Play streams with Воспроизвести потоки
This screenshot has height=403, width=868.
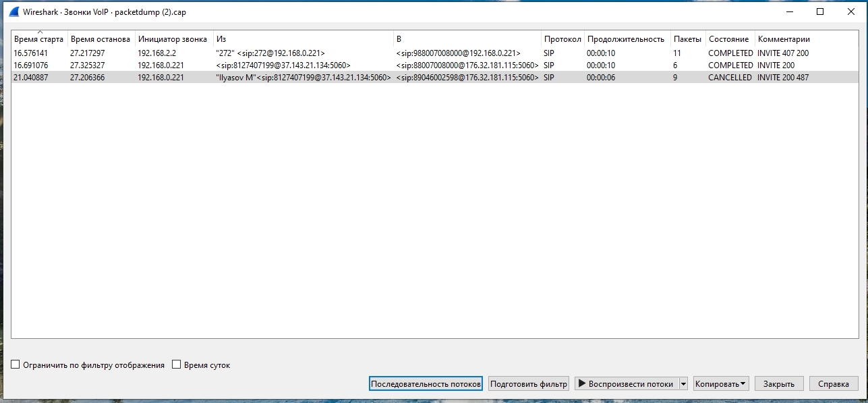(625, 383)
